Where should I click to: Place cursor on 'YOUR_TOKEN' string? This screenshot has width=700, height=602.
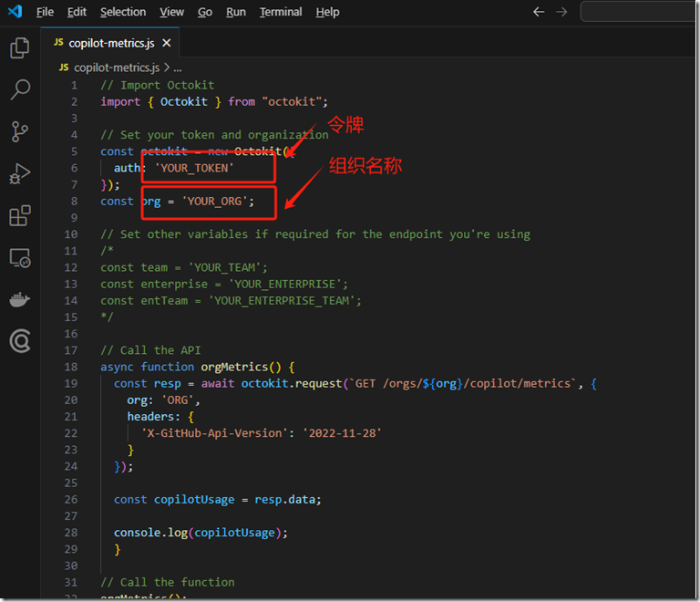[x=194, y=168]
